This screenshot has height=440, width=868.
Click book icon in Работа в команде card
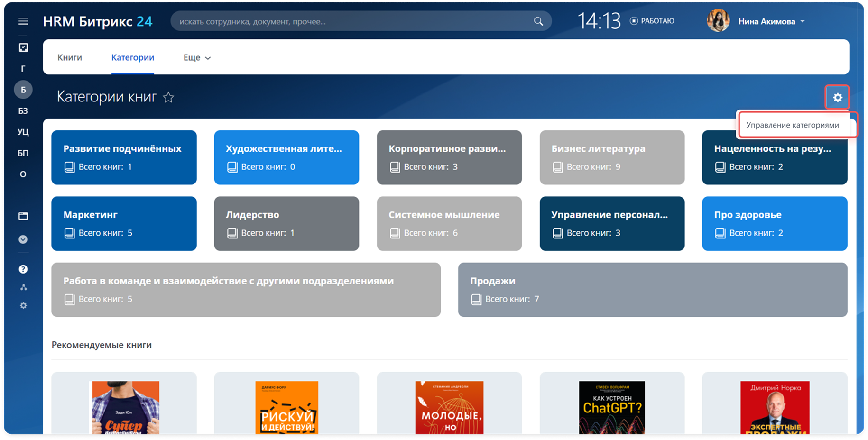tap(69, 299)
